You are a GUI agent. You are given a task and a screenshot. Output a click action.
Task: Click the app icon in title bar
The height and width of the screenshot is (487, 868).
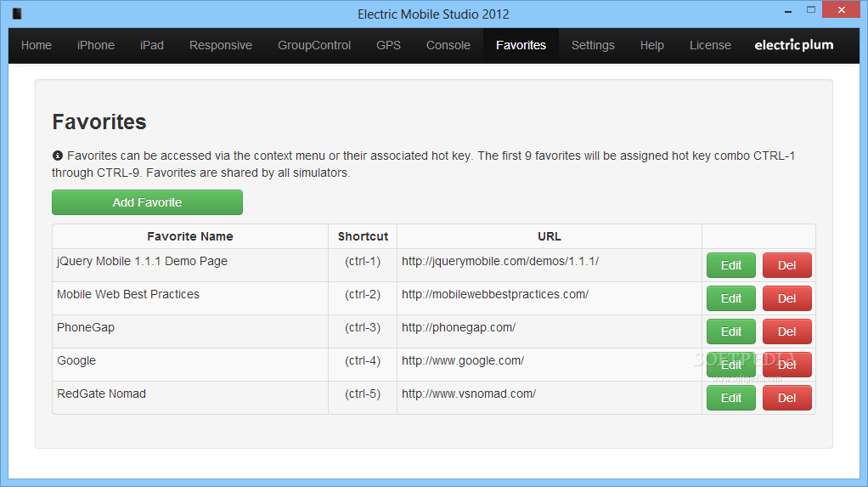[x=17, y=14]
